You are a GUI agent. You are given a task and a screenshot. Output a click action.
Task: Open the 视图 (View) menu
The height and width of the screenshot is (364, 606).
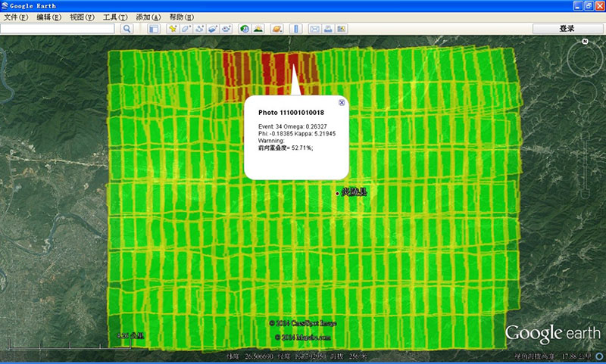click(x=82, y=17)
